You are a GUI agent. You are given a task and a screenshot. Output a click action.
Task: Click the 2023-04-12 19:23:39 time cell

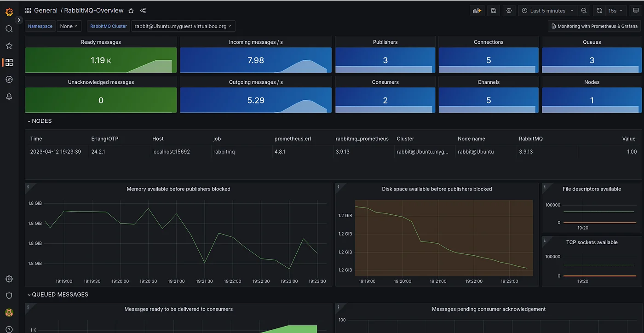coord(56,151)
